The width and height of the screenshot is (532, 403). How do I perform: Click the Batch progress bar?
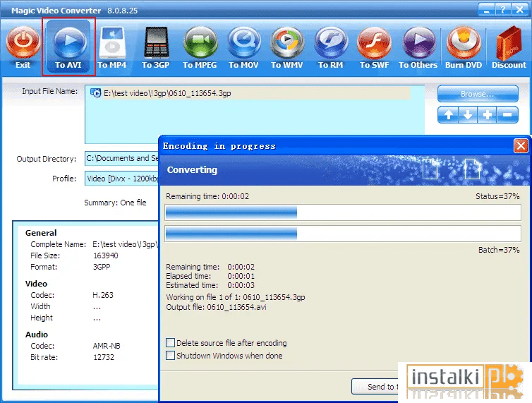343,234
